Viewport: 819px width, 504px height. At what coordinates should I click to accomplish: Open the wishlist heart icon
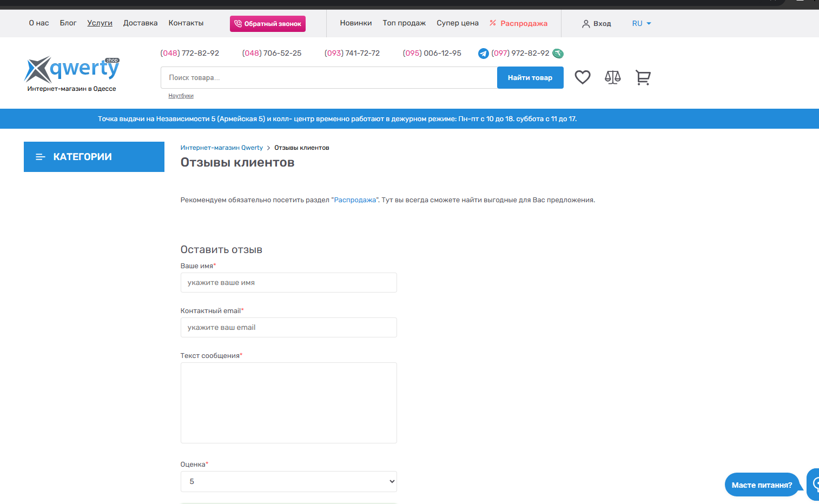tap(582, 77)
